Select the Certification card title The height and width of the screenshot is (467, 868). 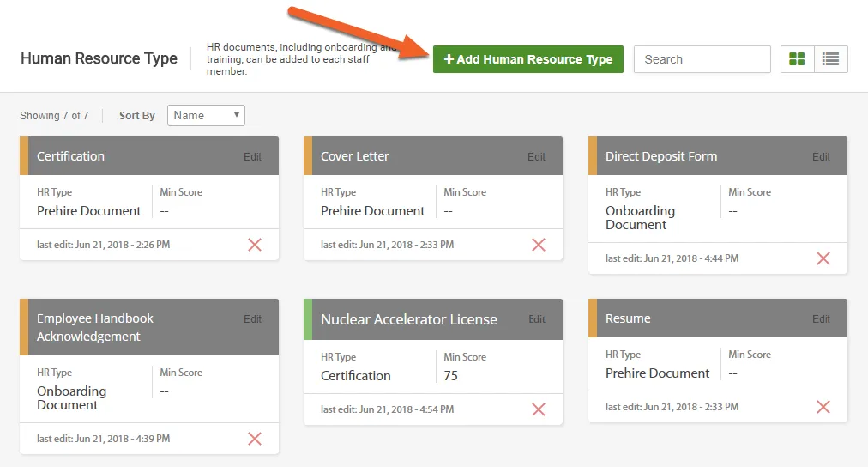70,156
